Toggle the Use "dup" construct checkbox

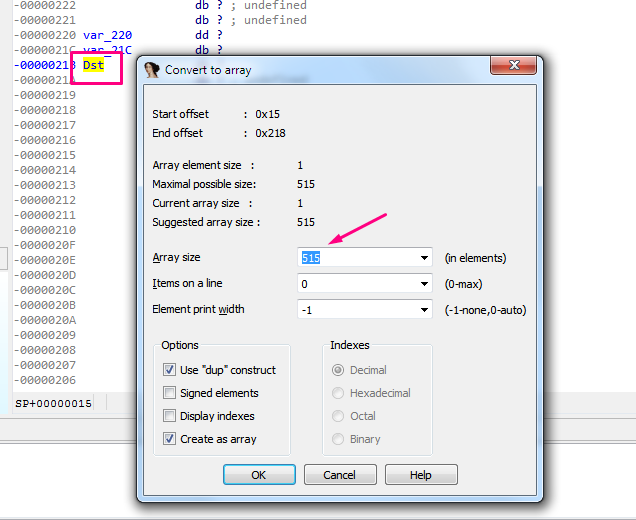tap(169, 370)
